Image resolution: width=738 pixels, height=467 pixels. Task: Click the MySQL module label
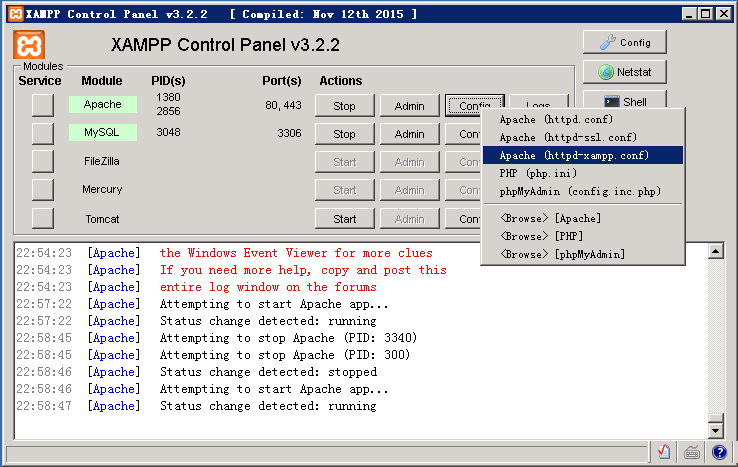103,132
